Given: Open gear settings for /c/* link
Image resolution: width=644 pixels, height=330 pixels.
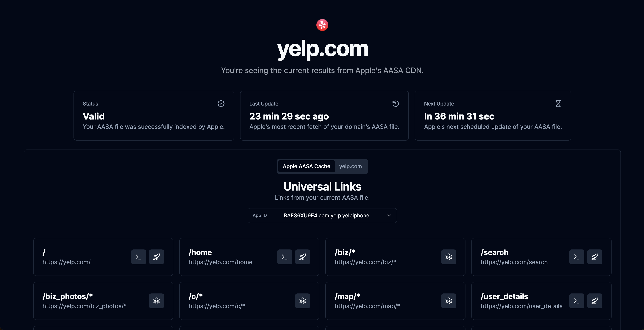Looking at the screenshot, I should pyautogui.click(x=302, y=301).
